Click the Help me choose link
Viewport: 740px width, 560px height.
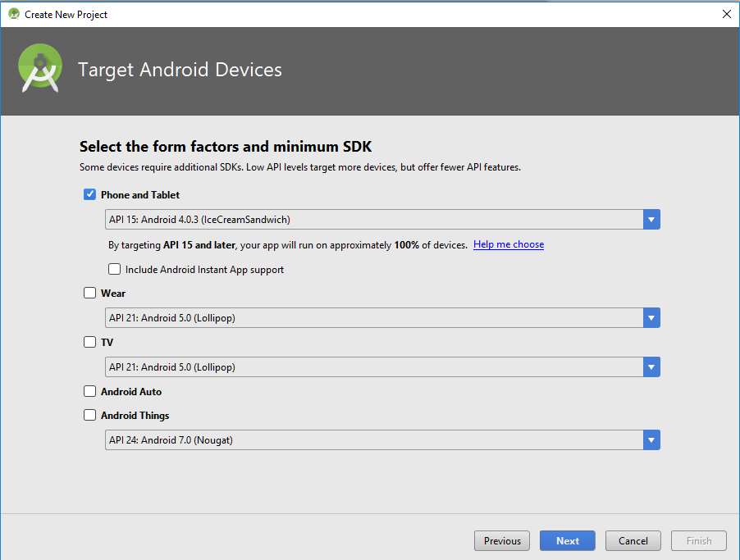pos(508,244)
